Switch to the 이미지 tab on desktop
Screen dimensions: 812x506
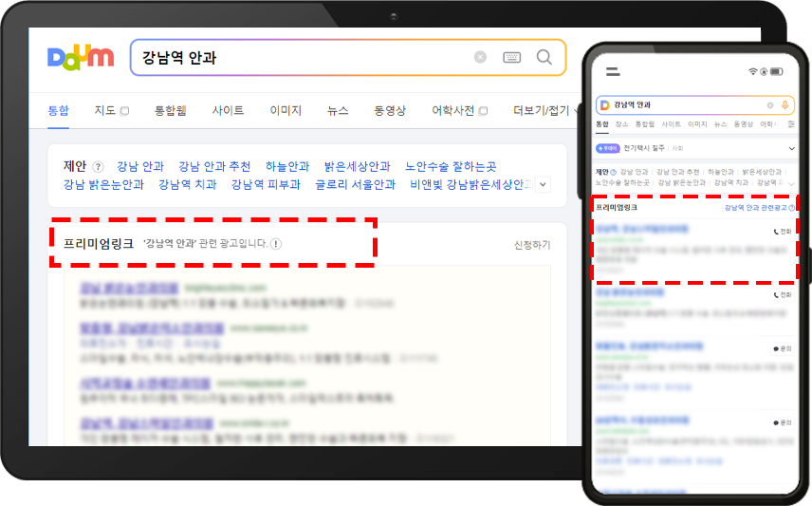coord(286,111)
